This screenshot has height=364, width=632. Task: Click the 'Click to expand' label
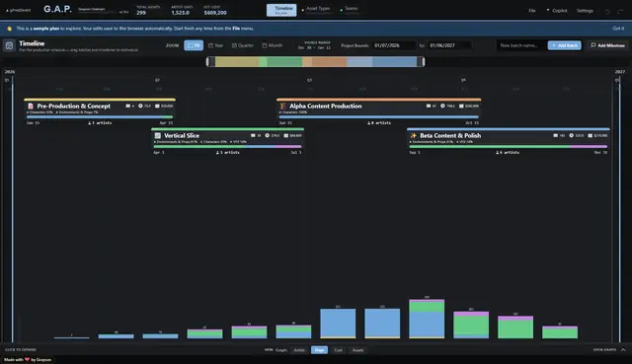pyautogui.click(x=21, y=350)
